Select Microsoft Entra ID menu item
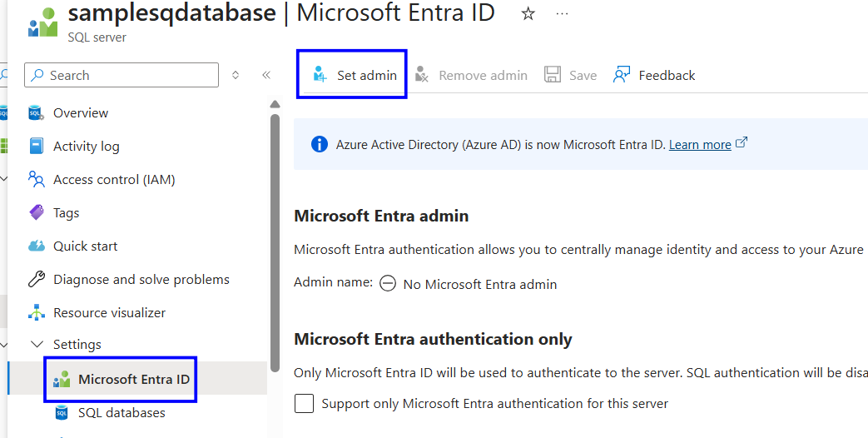 133,380
